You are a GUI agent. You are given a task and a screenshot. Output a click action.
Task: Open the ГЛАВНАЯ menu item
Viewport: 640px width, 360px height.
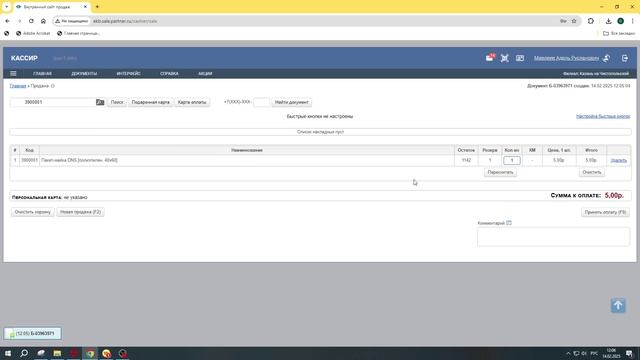[x=42, y=73]
